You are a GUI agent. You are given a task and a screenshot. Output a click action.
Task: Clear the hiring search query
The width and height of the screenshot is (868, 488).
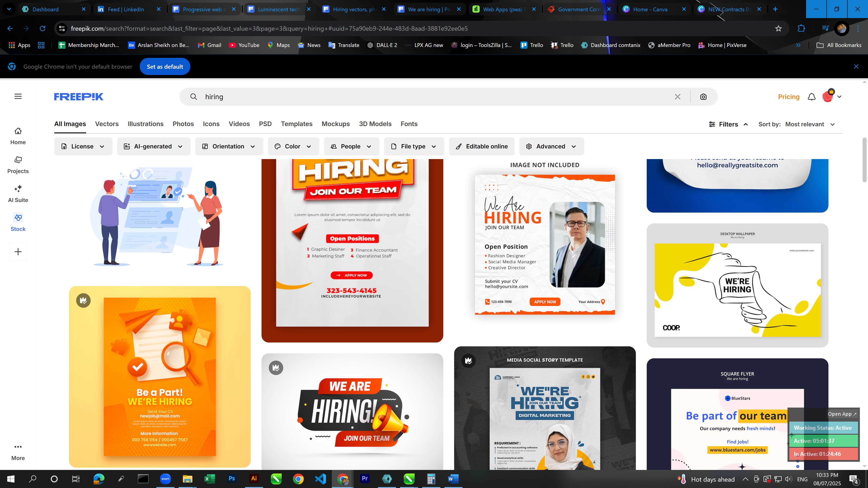pos(678,97)
